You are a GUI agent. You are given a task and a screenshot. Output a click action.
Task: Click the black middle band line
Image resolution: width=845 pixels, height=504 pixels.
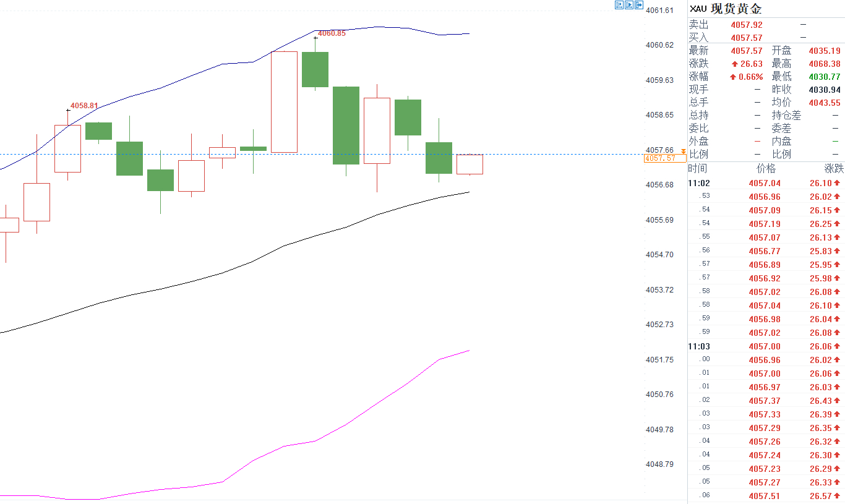click(x=254, y=261)
